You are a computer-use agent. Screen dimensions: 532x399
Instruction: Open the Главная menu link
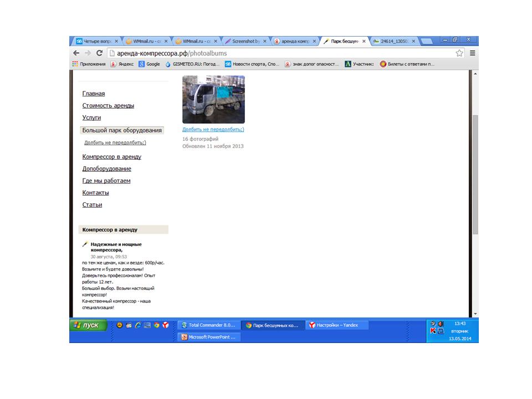pos(93,94)
